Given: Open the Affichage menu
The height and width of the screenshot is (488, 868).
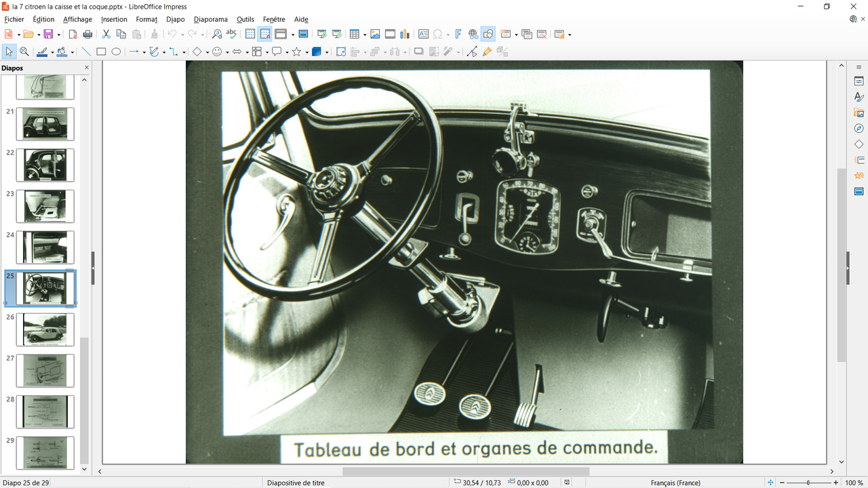Looking at the screenshot, I should (x=77, y=20).
